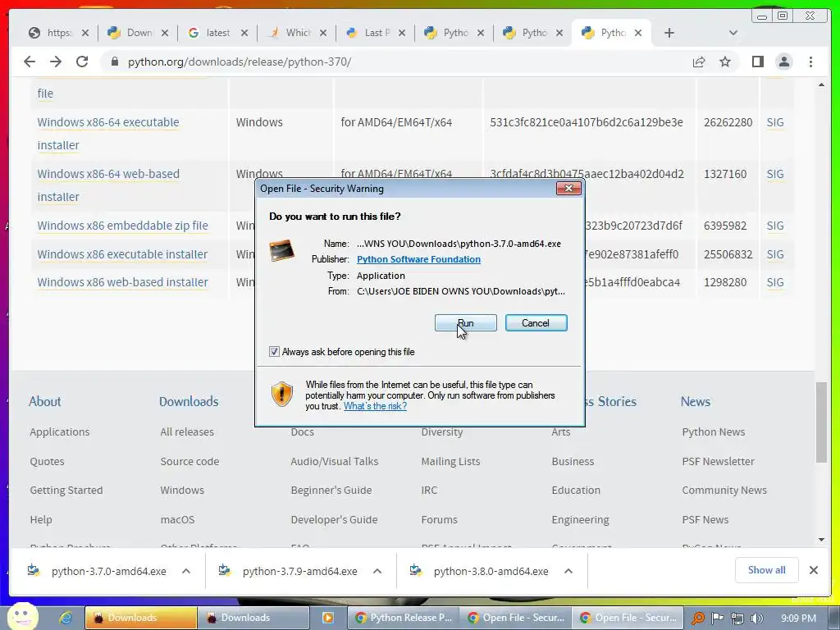This screenshot has width=840, height=630.
Task: Expand python-3.7.0-amd64.exe download options
Action: [x=186, y=571]
